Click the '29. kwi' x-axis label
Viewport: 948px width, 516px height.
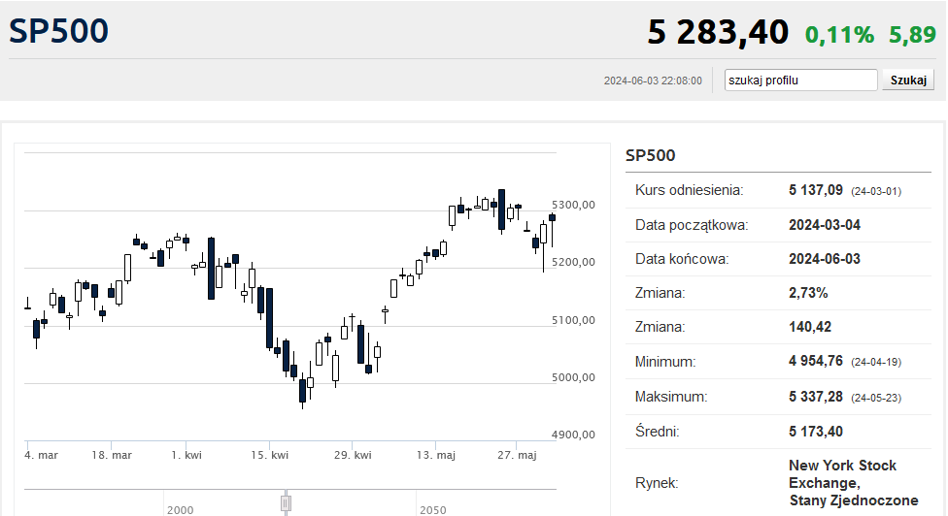[x=352, y=455]
